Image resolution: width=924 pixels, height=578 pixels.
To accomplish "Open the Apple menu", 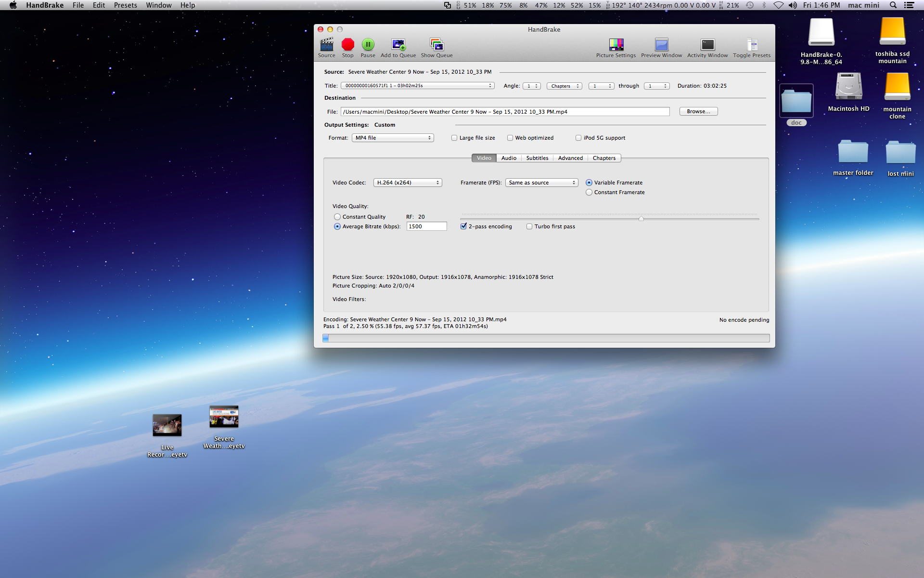I will [13, 5].
